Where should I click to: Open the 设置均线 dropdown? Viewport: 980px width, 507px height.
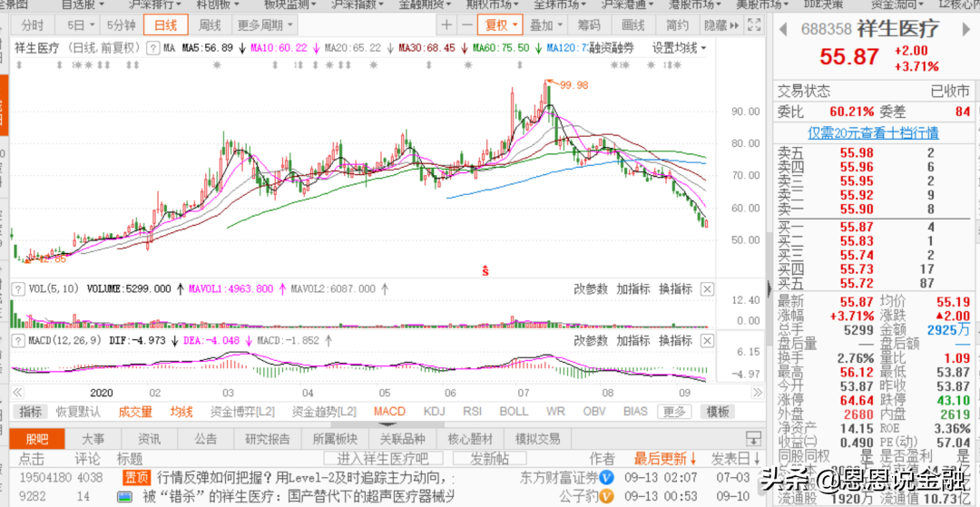[x=680, y=48]
